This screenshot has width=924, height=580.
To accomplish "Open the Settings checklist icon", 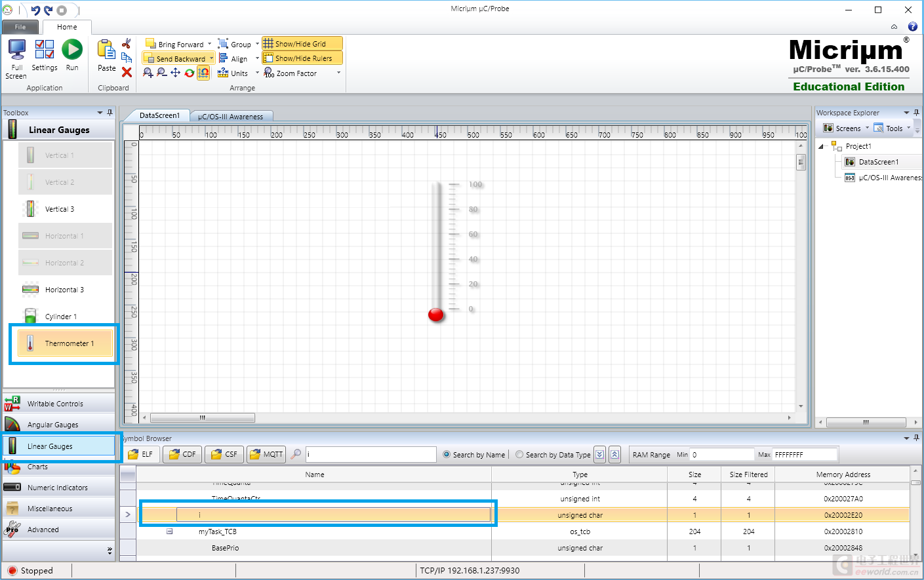I will (44, 50).
